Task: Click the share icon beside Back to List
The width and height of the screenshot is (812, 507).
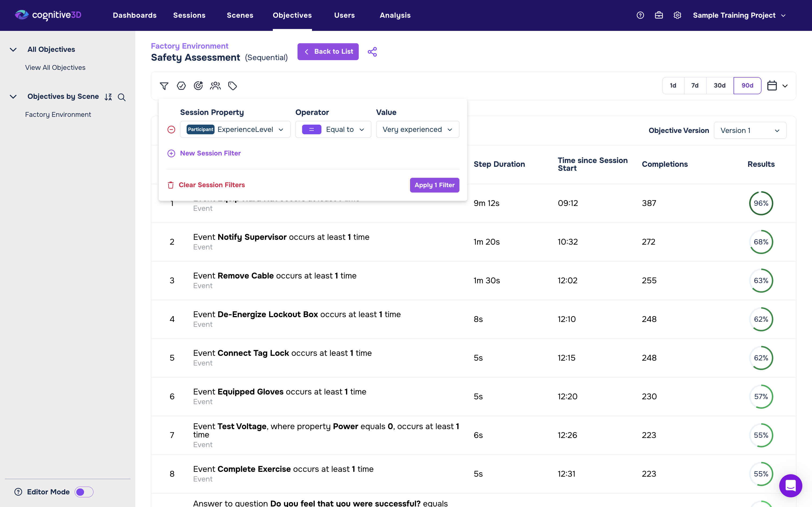Action: [x=372, y=52]
